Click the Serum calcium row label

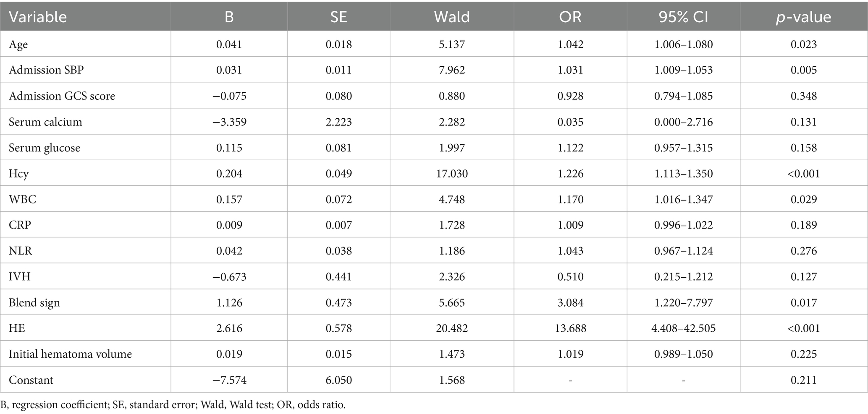tap(45, 122)
